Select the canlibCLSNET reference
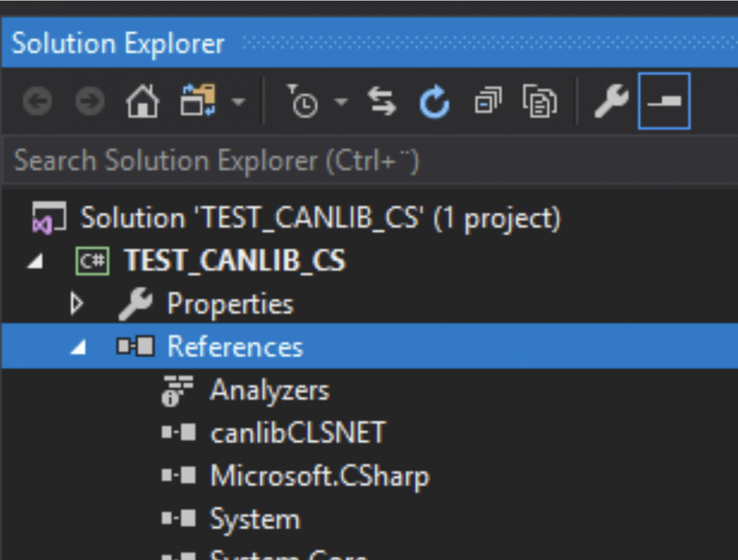 tap(298, 433)
